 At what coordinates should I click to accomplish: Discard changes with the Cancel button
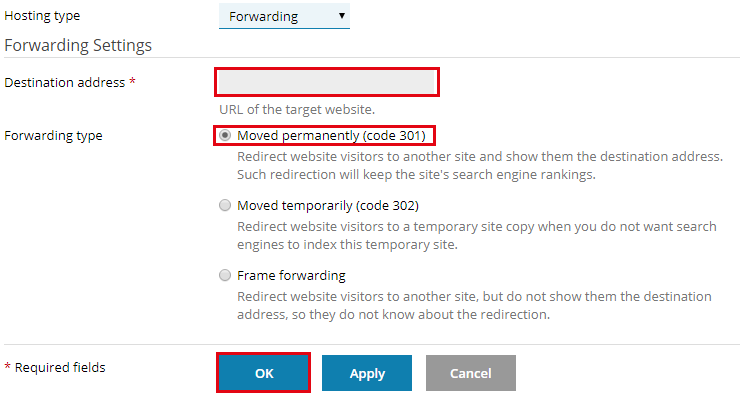pos(471,373)
